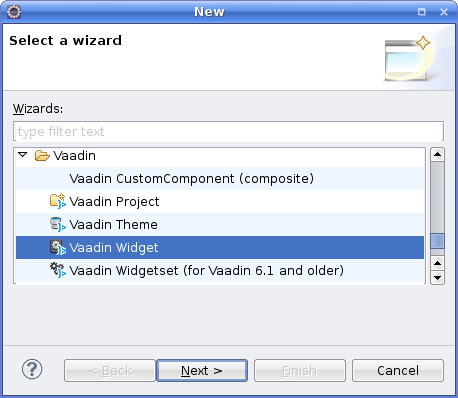Select Vaadin Widgetset (for Vaadin 6.1 and older)
The image size is (458, 398).
[x=206, y=271]
